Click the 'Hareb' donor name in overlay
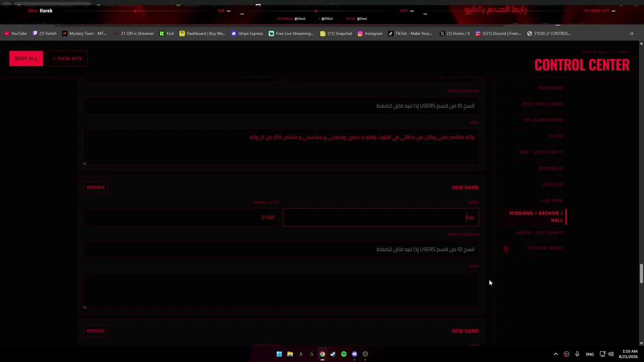The width and height of the screenshot is (644, 362). 46,11
